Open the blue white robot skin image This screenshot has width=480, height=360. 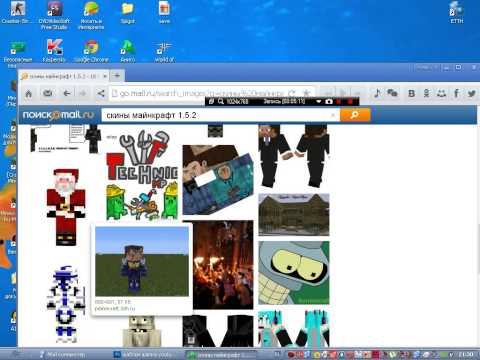click(65, 304)
